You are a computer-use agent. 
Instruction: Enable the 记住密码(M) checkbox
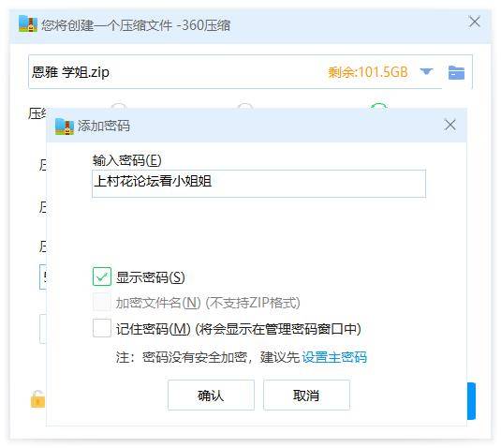102,328
